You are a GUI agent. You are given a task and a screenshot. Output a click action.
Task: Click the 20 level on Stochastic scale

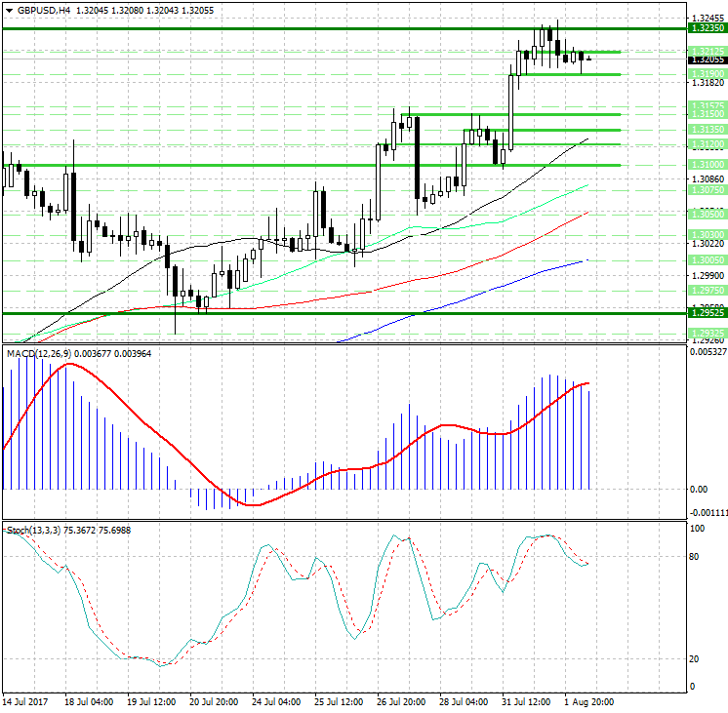pos(695,658)
